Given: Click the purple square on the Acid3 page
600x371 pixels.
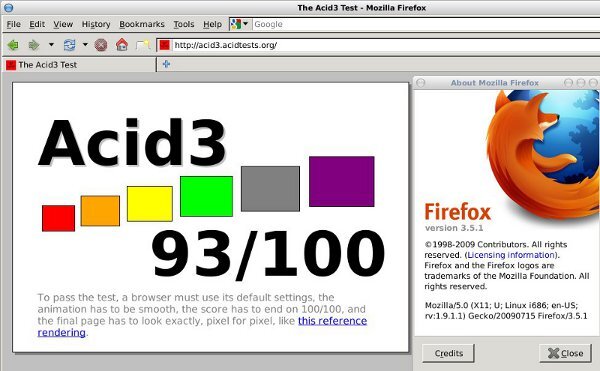Looking at the screenshot, I should (342, 181).
